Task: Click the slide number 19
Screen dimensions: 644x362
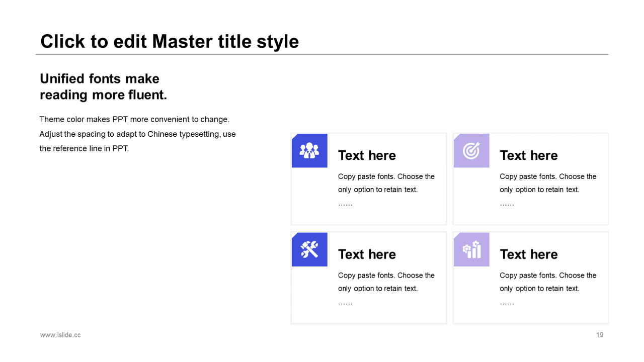Action: click(600, 335)
